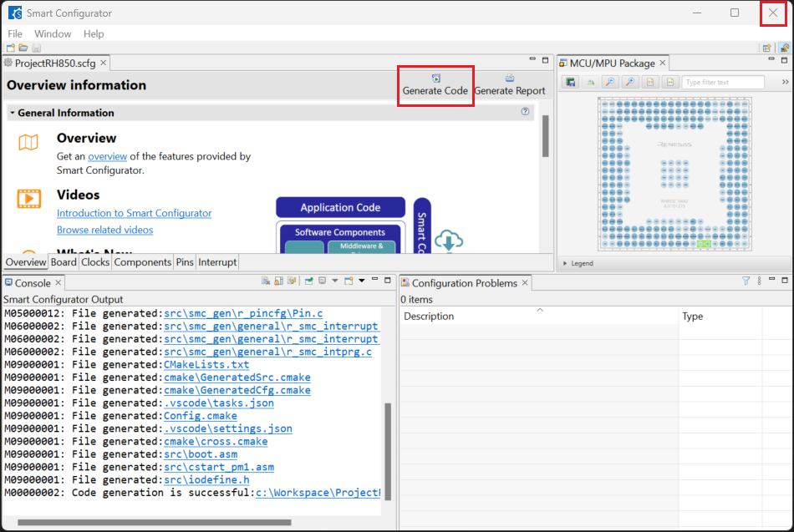Screen dimensions: 794x532
Task: Maximize the Console panel
Action: pos(388,280)
